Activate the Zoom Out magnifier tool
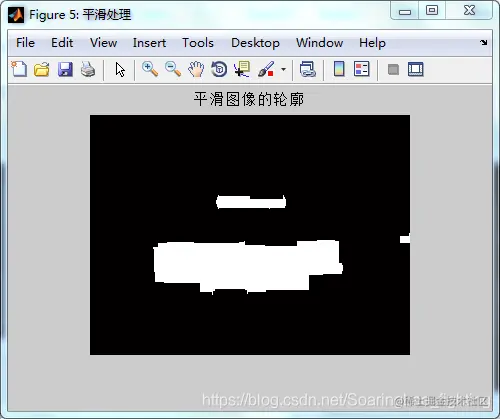Screen dimensions: 500x419 click(x=173, y=69)
